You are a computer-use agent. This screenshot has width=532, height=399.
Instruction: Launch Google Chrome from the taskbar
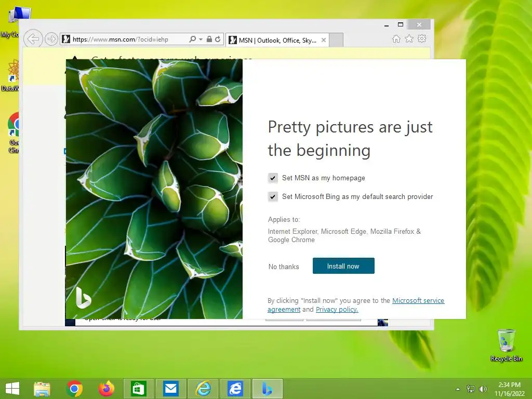[74, 389]
